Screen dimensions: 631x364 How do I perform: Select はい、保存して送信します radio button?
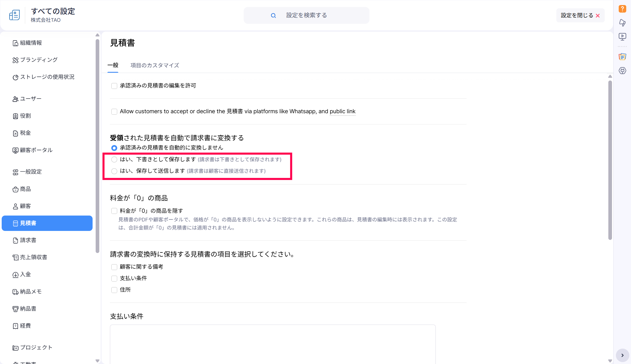pyautogui.click(x=114, y=171)
